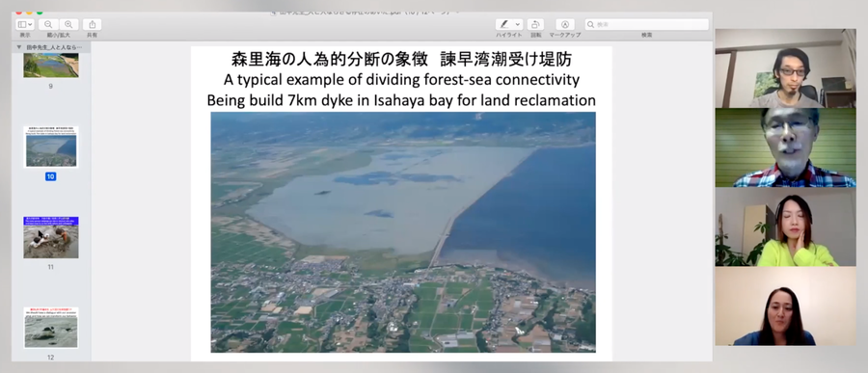
Task: Open the sidebar view options button
Action: pos(25,24)
